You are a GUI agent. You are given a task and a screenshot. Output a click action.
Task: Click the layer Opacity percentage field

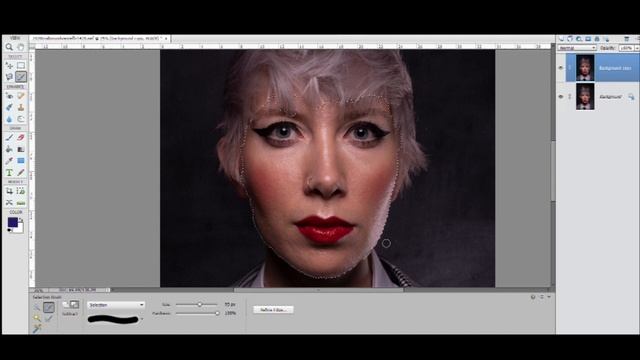626,48
